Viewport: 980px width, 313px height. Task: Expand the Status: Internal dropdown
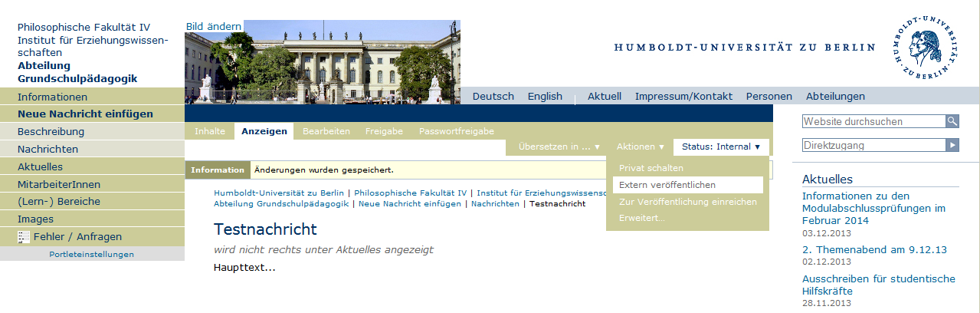[721, 147]
